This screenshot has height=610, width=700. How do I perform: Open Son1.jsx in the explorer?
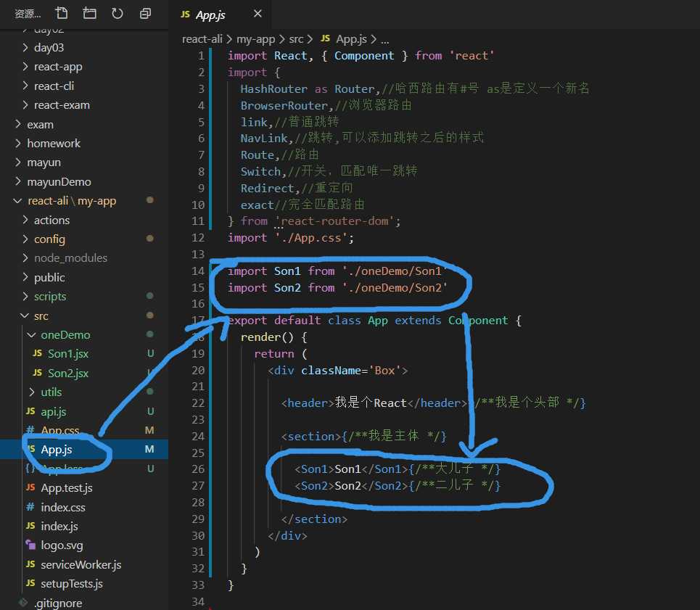[68, 354]
